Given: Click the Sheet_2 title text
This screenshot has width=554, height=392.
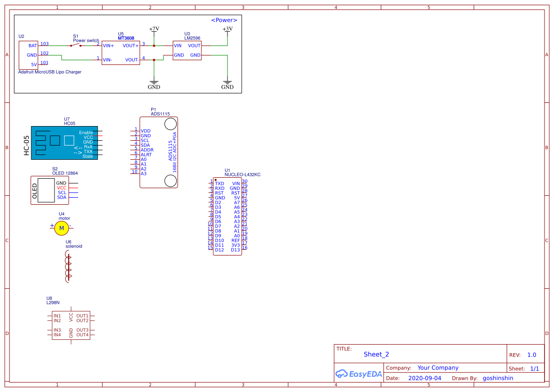Looking at the screenshot, I should (x=376, y=354).
